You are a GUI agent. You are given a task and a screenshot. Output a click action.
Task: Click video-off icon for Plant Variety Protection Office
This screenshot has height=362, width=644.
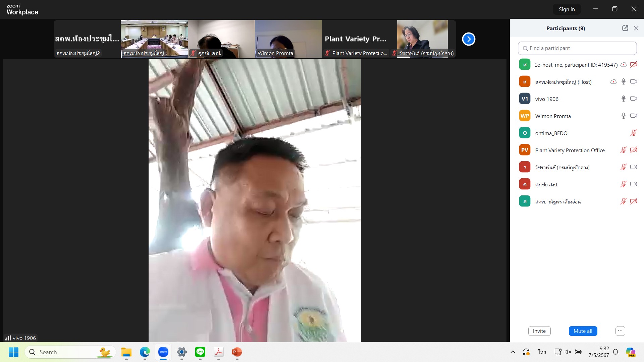pyautogui.click(x=634, y=150)
